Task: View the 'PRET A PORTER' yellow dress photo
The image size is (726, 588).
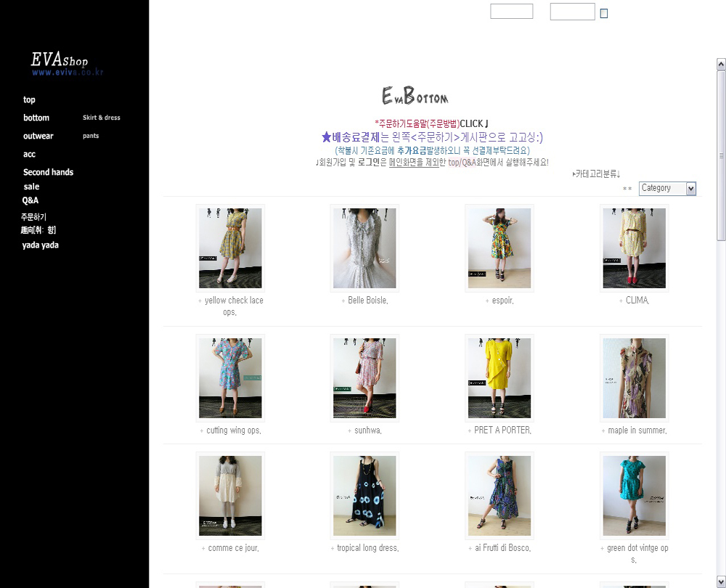Action: (499, 378)
